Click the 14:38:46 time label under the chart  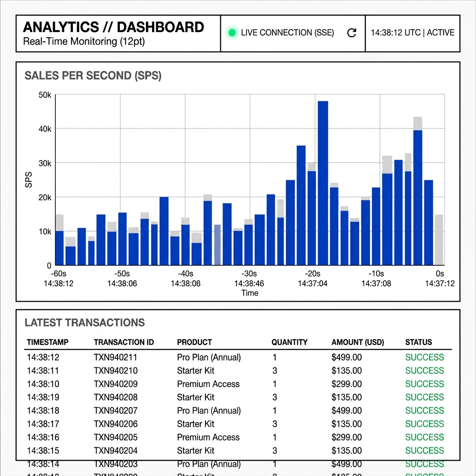249,284
